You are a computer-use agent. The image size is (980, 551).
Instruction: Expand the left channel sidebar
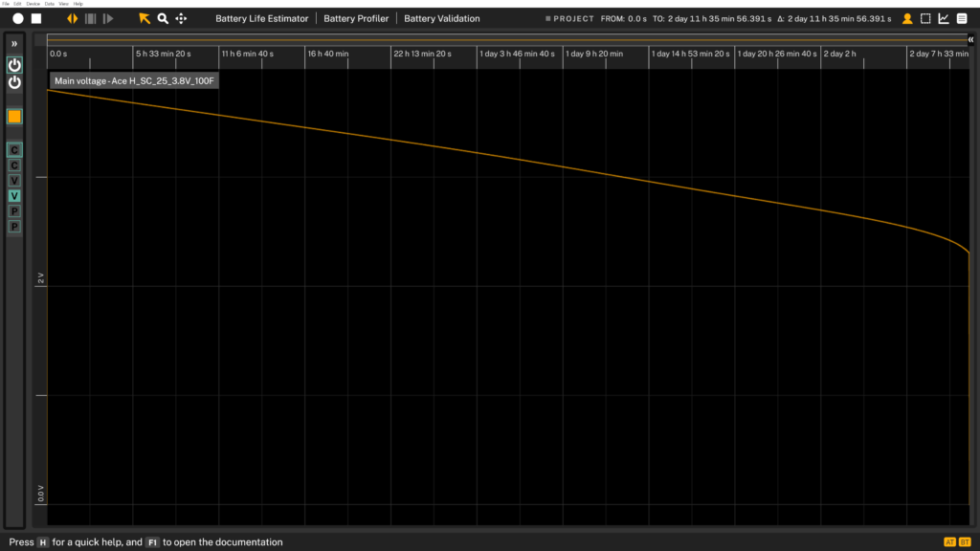(13, 42)
